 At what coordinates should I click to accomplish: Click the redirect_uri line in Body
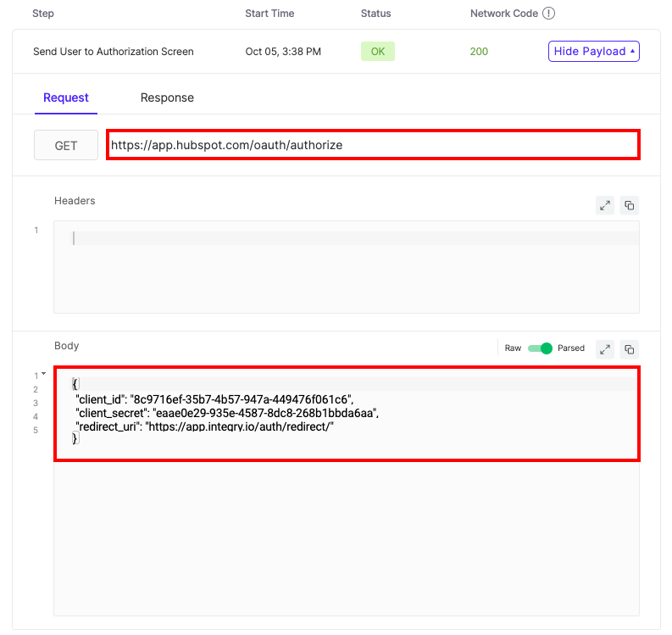pyautogui.click(x=204, y=426)
